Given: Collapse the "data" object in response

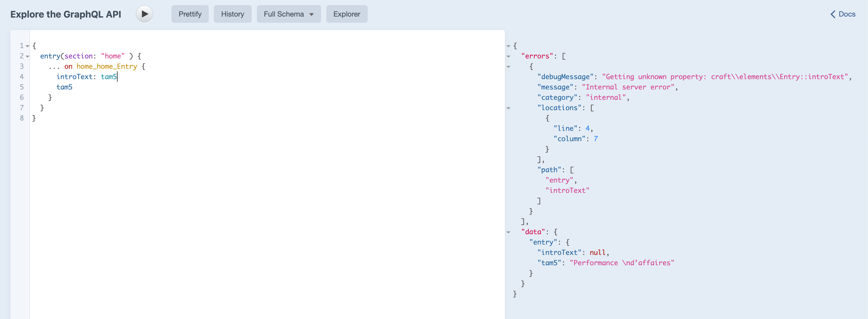Looking at the screenshot, I should click(508, 232).
